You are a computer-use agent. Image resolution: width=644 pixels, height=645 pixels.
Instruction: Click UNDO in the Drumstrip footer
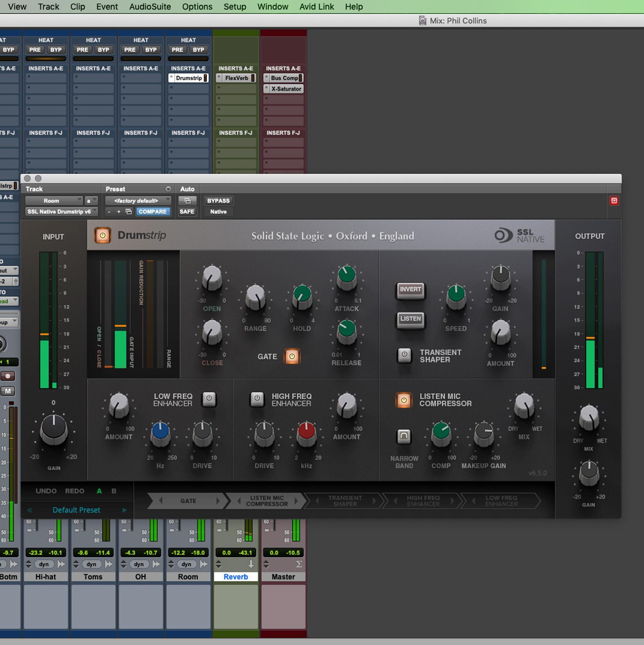(x=46, y=491)
